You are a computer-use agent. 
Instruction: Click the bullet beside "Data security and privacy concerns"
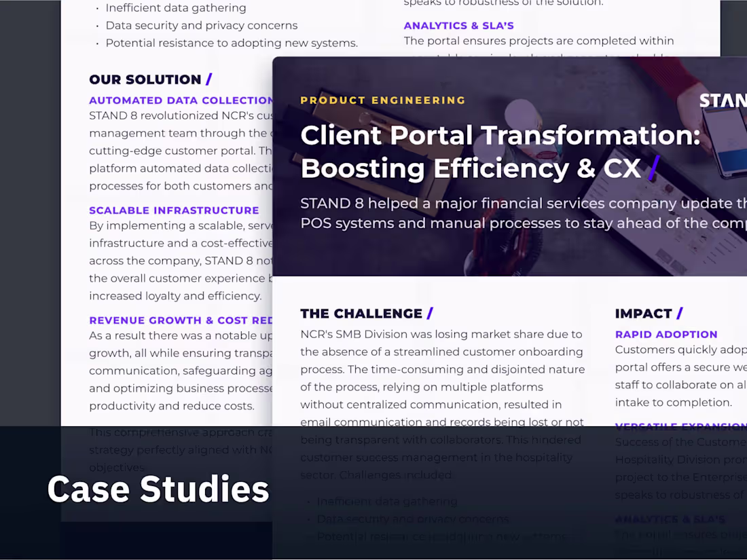click(97, 26)
